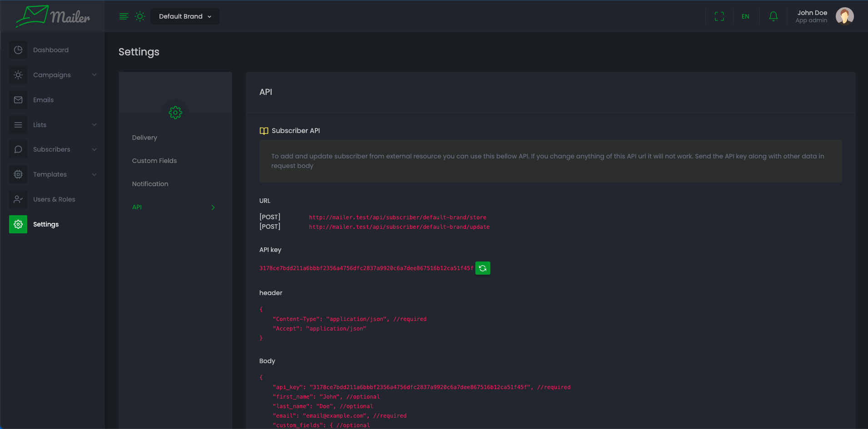Collapse the sidebar with the hamburger icon
This screenshot has height=429, width=868.
coord(124,16)
